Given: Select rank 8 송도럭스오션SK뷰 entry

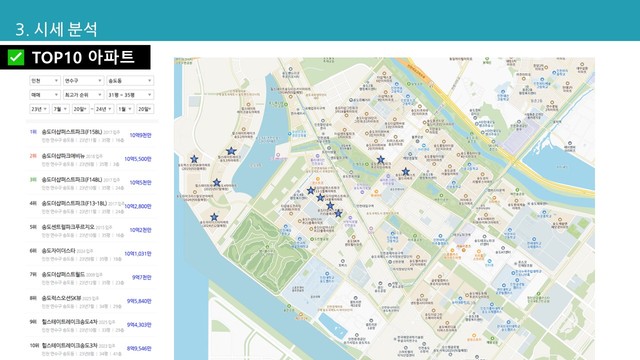Looking at the screenshot, I should (x=92, y=301).
